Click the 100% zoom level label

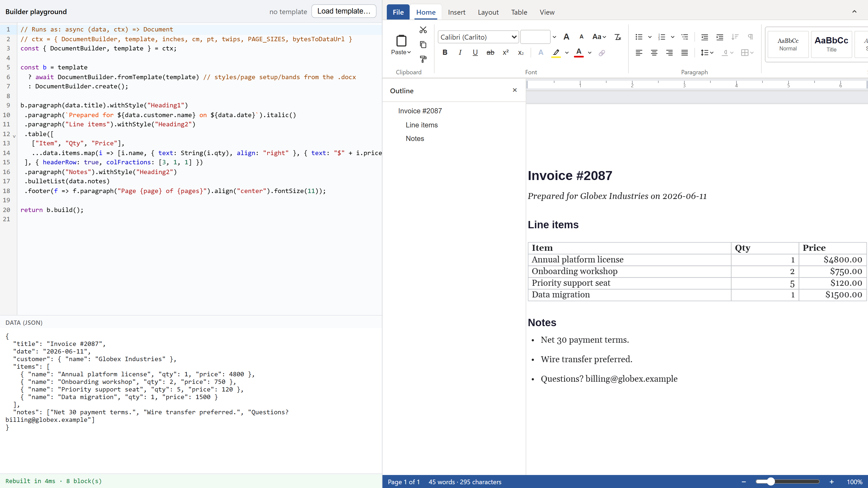tap(854, 482)
